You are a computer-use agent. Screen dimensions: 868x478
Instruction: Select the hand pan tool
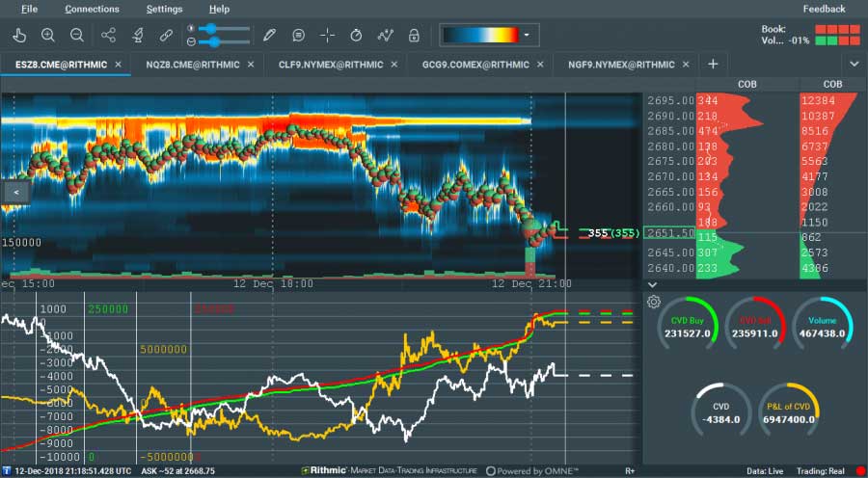tap(18, 36)
